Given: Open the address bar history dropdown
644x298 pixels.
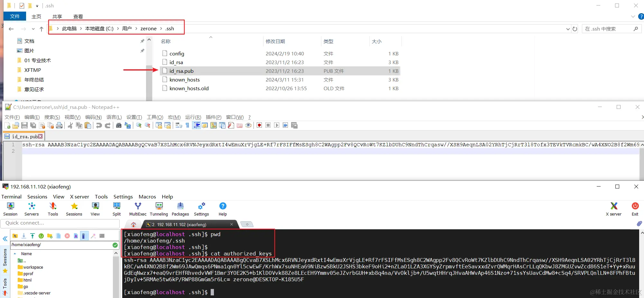Looking at the screenshot, I should click(x=568, y=29).
